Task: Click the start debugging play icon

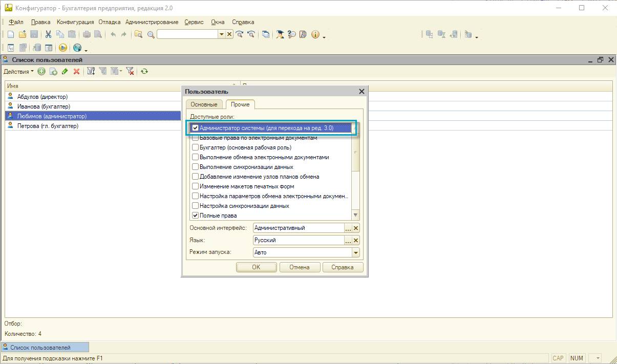Action: tap(63, 48)
